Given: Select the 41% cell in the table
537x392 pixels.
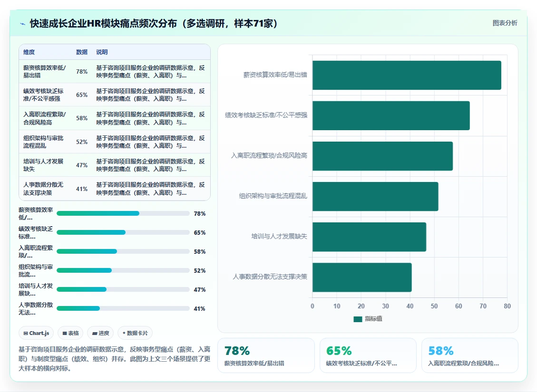Looking at the screenshot, I should pos(82,189).
